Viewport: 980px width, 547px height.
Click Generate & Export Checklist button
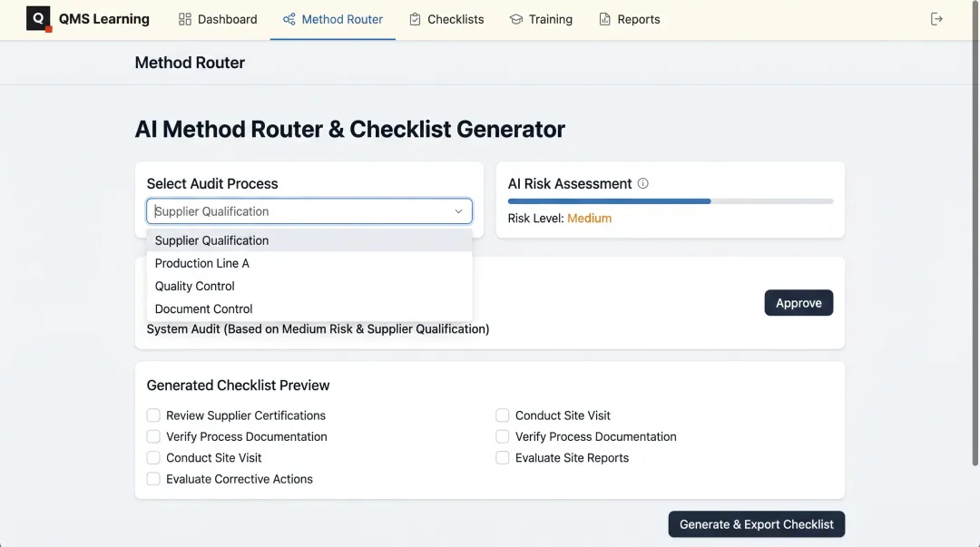coord(756,524)
